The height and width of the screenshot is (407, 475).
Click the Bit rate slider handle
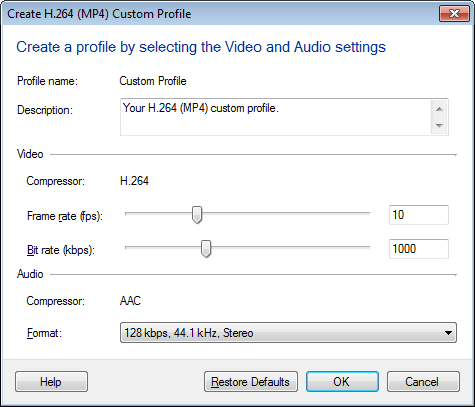click(206, 249)
